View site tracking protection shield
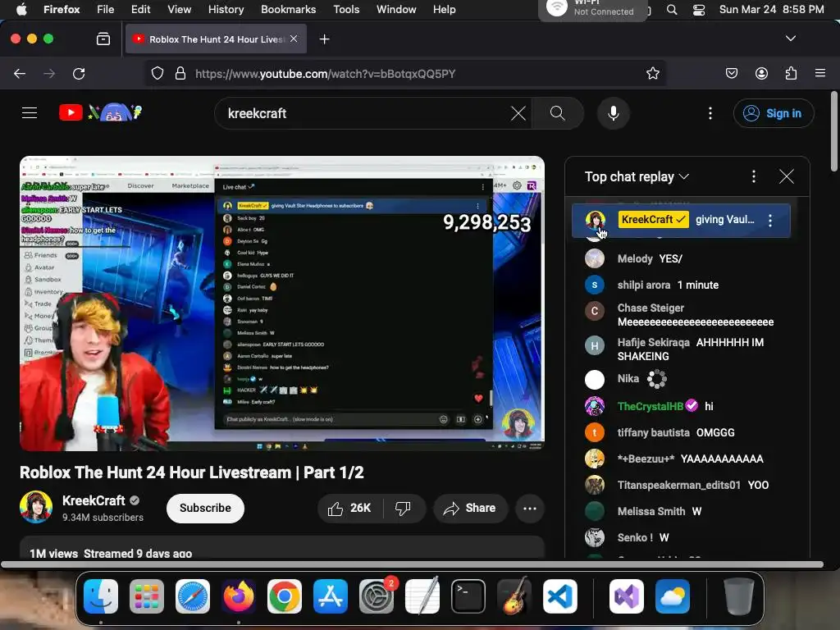Viewport: 840px width, 630px height. 157,73
